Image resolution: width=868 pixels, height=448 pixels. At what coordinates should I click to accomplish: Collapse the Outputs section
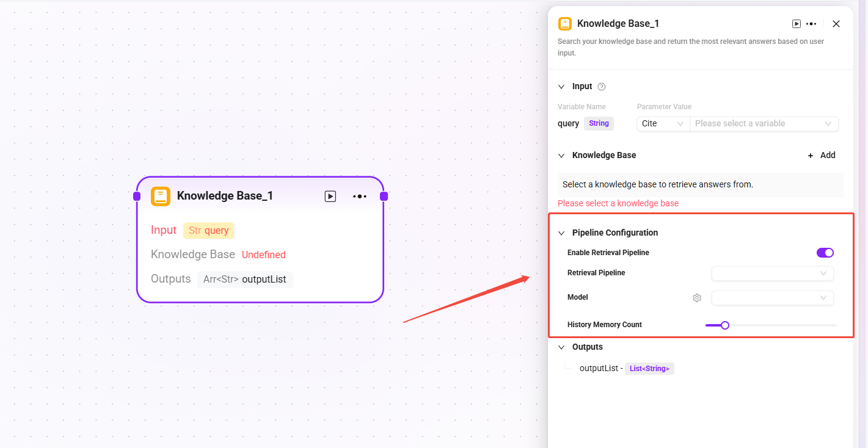(x=561, y=347)
